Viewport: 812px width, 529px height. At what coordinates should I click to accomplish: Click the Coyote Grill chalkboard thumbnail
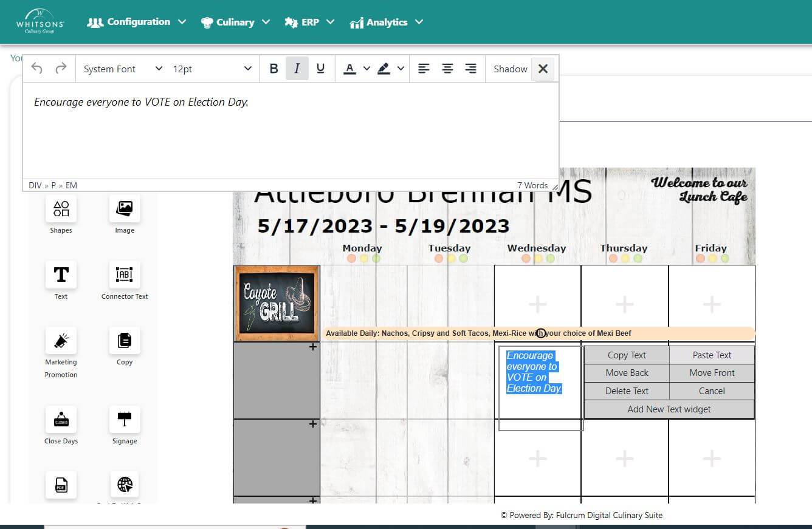tap(277, 303)
